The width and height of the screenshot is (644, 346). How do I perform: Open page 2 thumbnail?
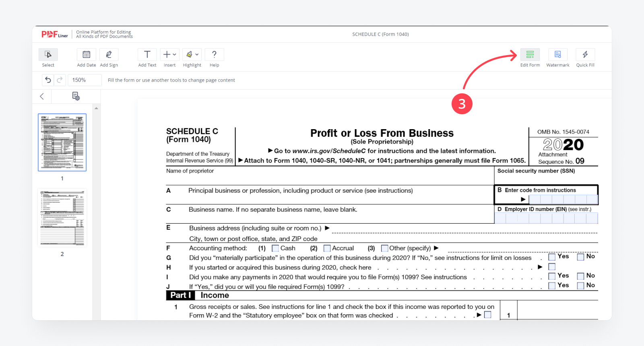pyautogui.click(x=62, y=218)
